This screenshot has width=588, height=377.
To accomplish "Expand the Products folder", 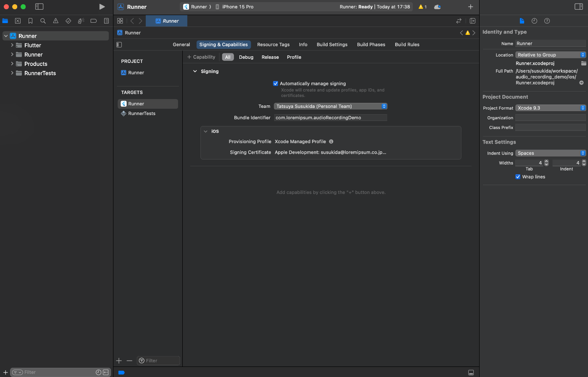I will click(12, 64).
